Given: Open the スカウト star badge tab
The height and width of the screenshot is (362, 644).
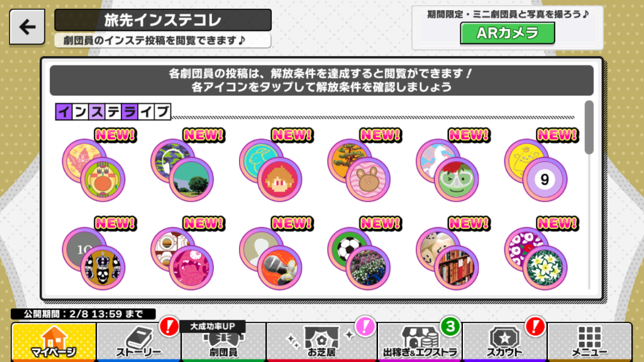Looking at the screenshot, I should pyautogui.click(x=504, y=342).
